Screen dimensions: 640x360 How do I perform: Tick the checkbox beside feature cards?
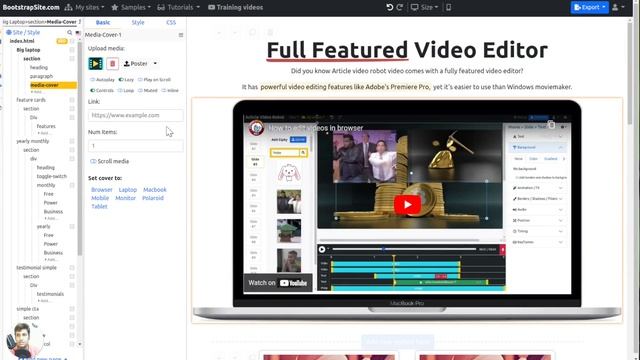click(72, 100)
